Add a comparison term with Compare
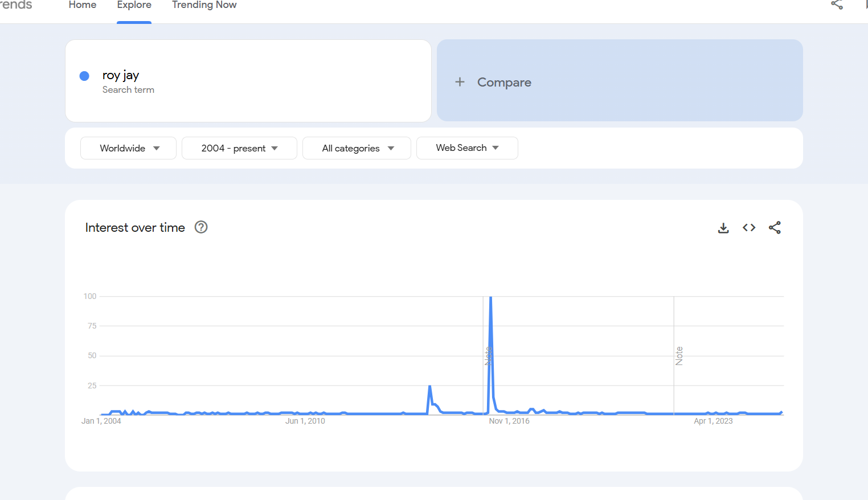 coord(620,80)
